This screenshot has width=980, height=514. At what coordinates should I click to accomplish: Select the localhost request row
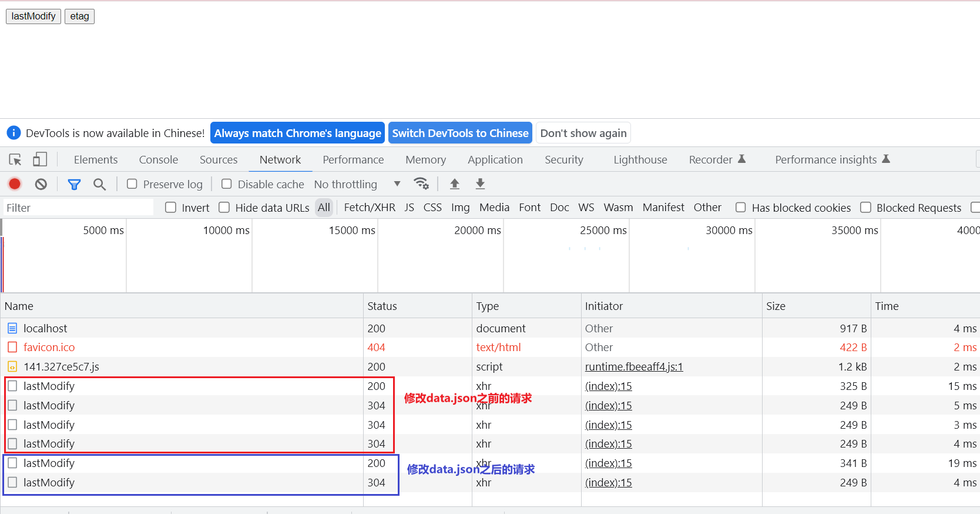490,328
